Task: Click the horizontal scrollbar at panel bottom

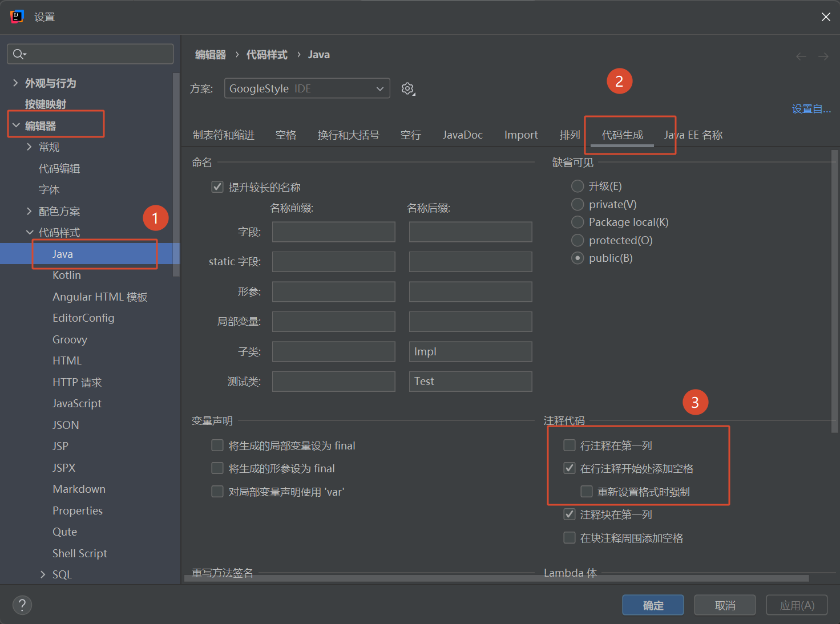Action: point(496,578)
